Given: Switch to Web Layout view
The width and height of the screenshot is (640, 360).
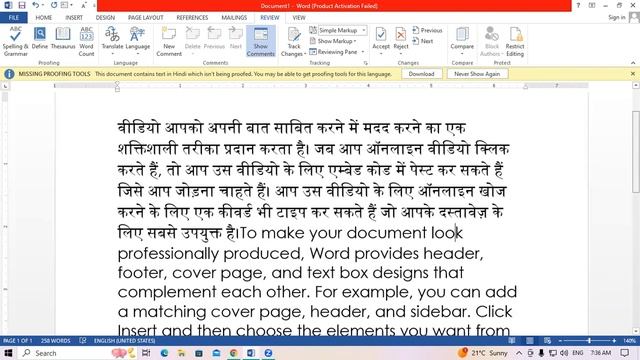Looking at the screenshot, I should coord(547,340).
